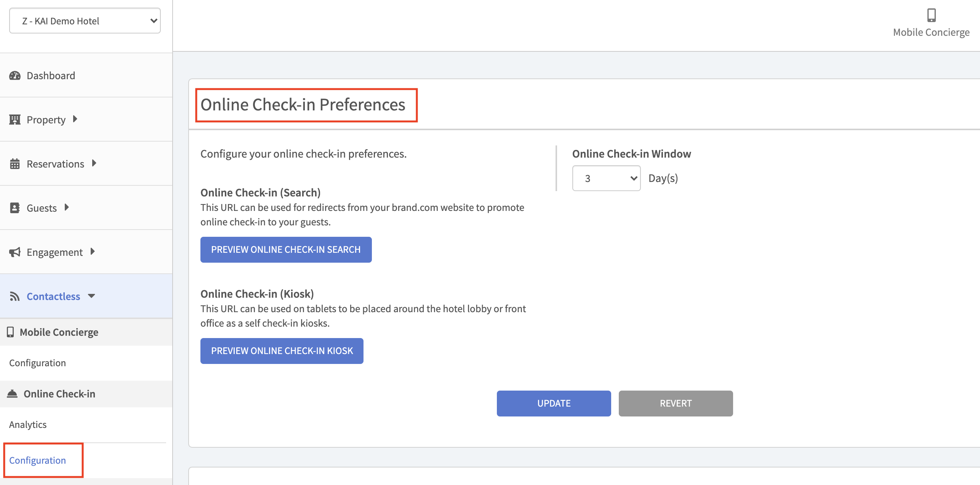Click the Dashboard gauge icon
Viewport: 980px width, 485px height.
[x=15, y=75]
